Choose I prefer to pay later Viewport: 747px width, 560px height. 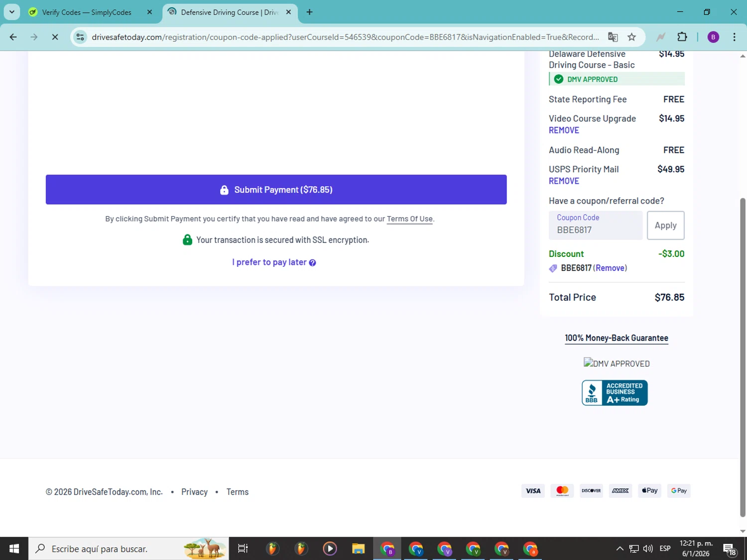[269, 262]
